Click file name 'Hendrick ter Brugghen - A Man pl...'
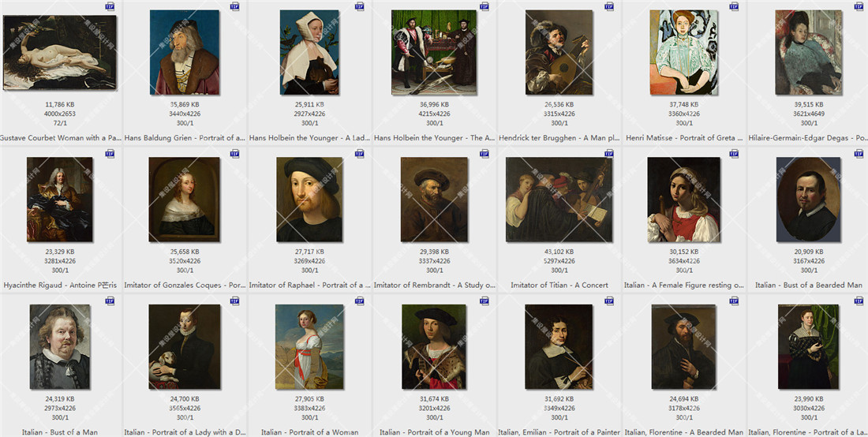The height and width of the screenshot is (437, 868). 559,138
